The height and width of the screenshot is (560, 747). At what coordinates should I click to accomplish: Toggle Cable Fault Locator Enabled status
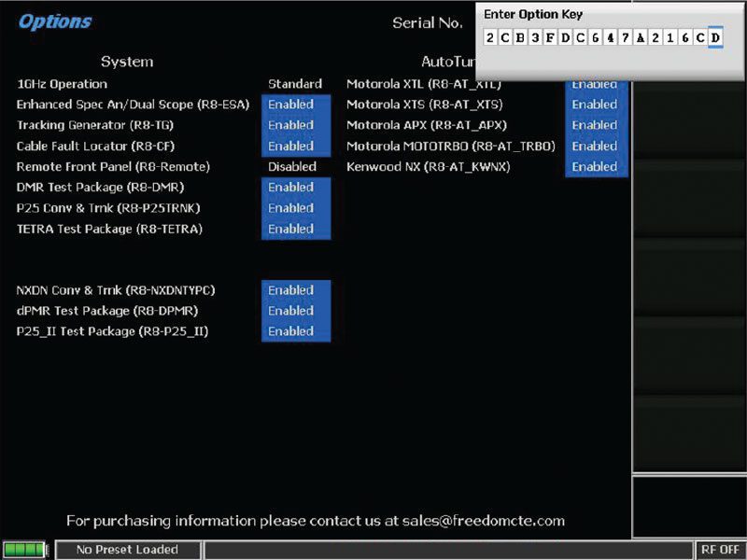[295, 146]
